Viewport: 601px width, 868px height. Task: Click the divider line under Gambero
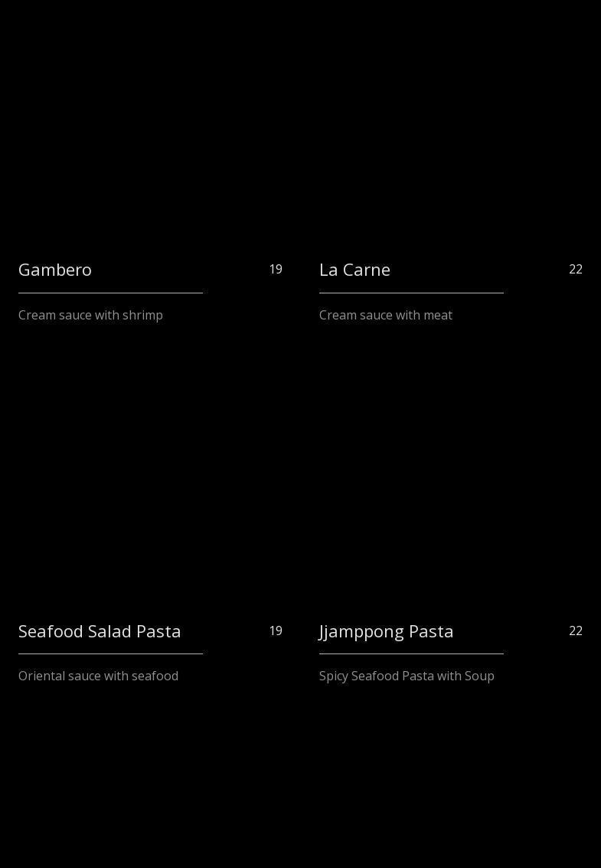(x=110, y=293)
